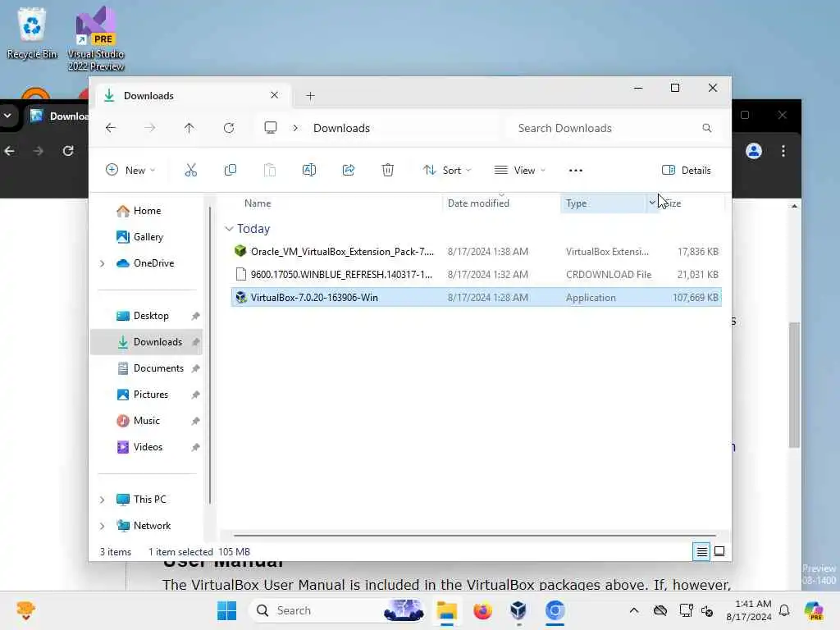The width and height of the screenshot is (840, 630).
Task: Click the taskbar Search box
Action: pyautogui.click(x=337, y=610)
